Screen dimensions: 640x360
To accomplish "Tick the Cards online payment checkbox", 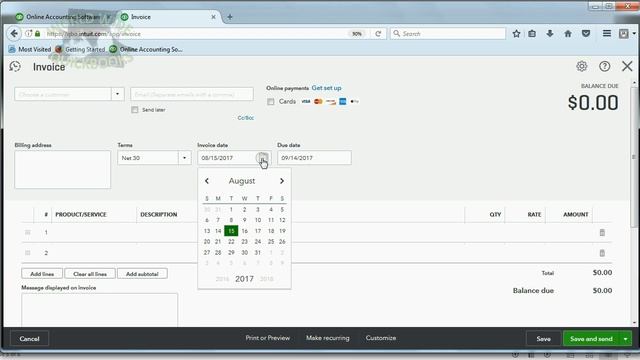I will (271, 102).
